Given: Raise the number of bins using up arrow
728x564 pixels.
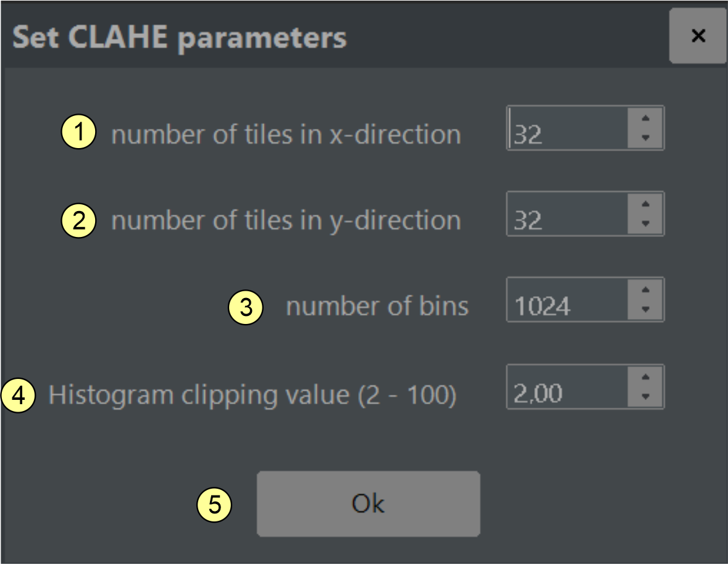Looking at the screenshot, I should (645, 289).
